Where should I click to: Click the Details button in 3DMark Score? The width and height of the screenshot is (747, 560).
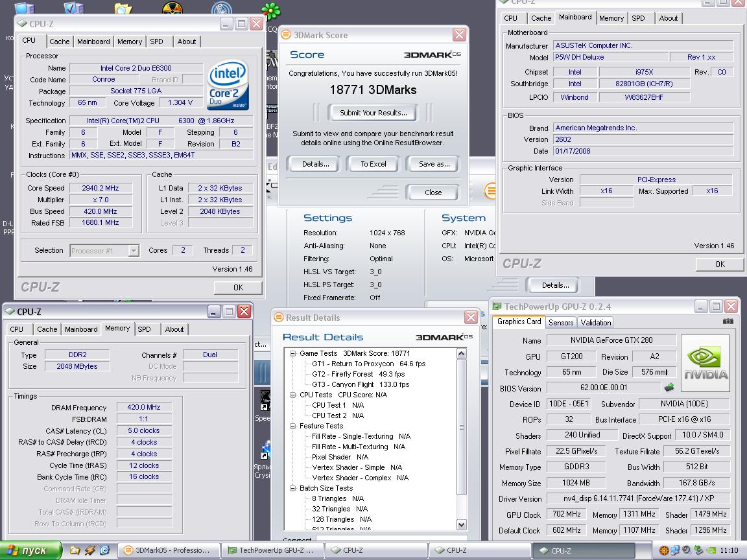tap(315, 164)
